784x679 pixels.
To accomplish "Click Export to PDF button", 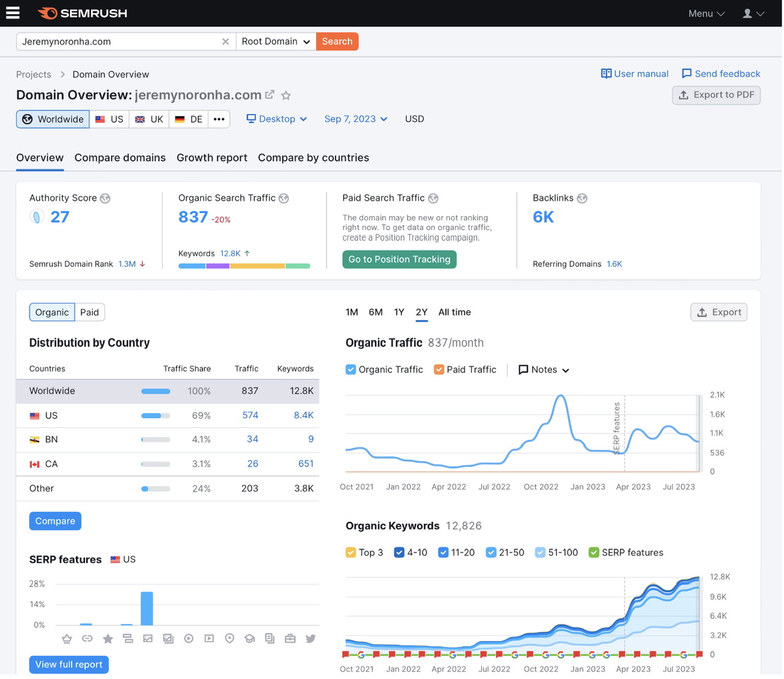I will pyautogui.click(x=716, y=95).
